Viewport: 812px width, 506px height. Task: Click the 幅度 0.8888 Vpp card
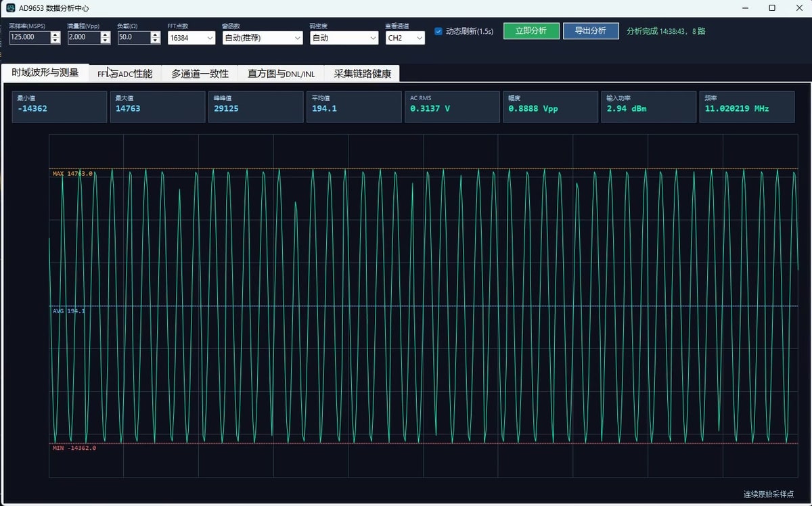tap(550, 107)
